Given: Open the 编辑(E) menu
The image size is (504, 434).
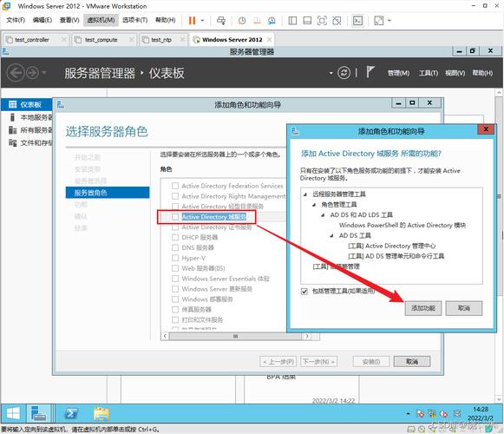Looking at the screenshot, I should click(43, 20).
